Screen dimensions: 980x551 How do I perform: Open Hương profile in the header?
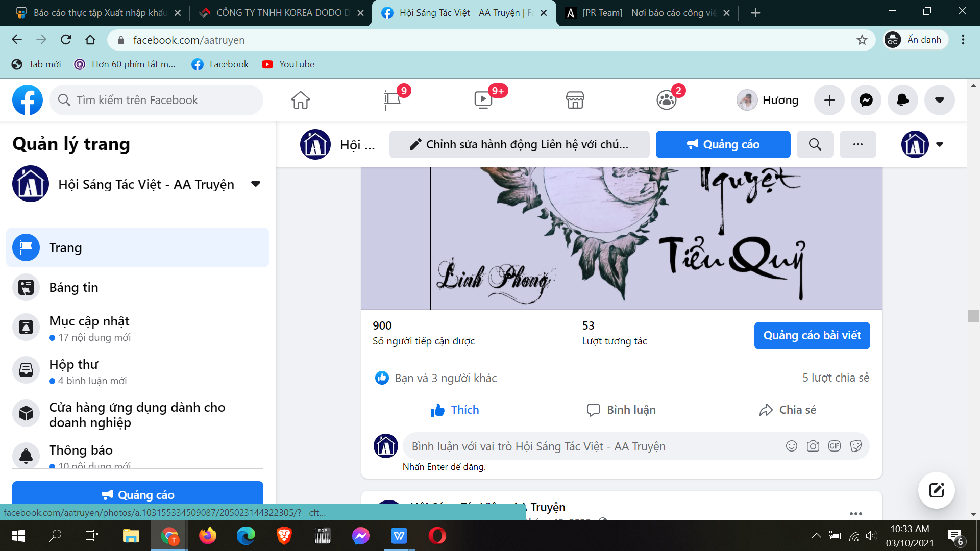point(768,100)
